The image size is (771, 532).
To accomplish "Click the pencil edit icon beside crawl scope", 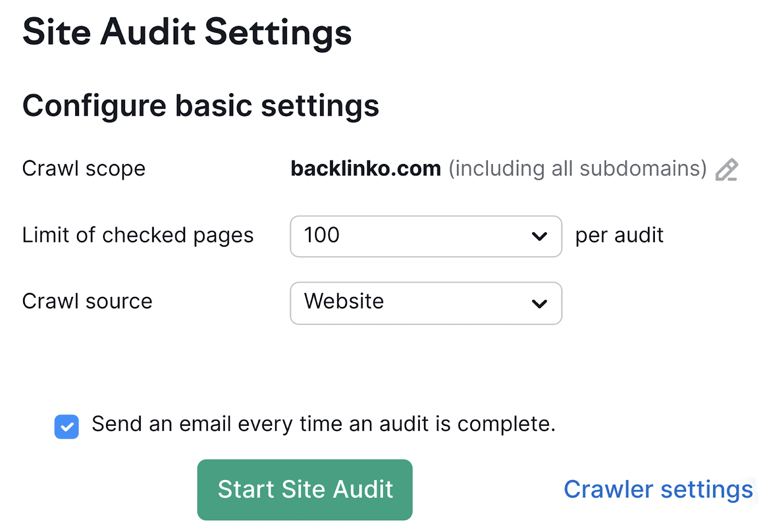I will (x=726, y=170).
